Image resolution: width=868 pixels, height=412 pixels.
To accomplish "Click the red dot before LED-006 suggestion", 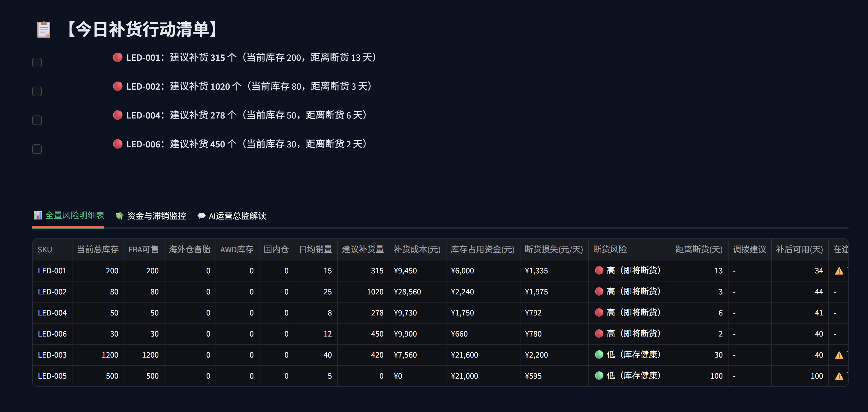I will 118,144.
